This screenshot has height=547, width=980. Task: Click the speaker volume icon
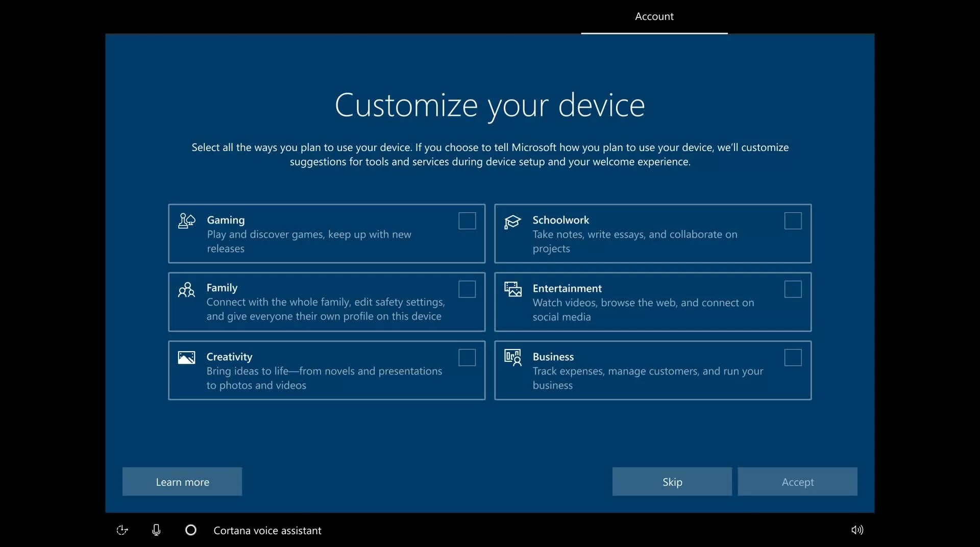tap(857, 530)
